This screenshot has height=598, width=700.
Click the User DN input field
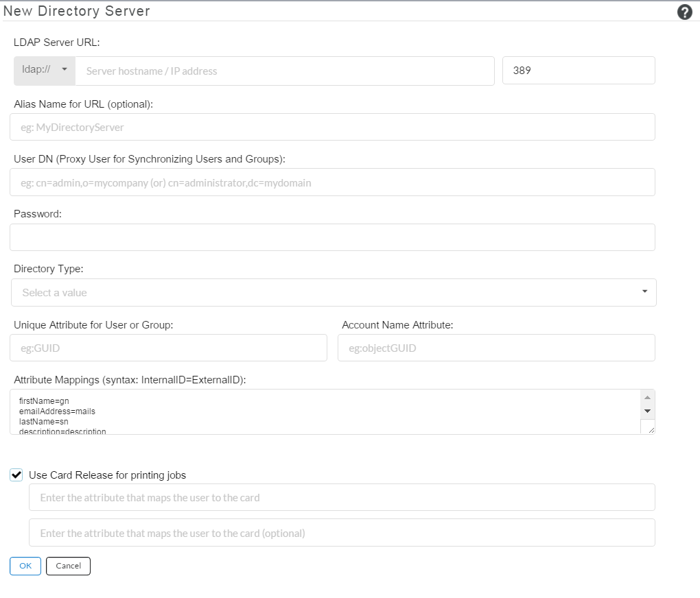tap(332, 182)
